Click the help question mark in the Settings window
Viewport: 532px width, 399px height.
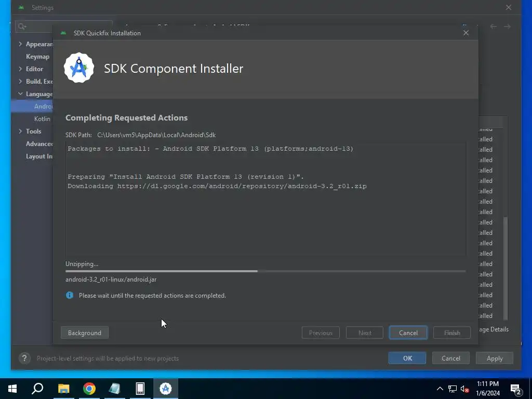point(24,358)
